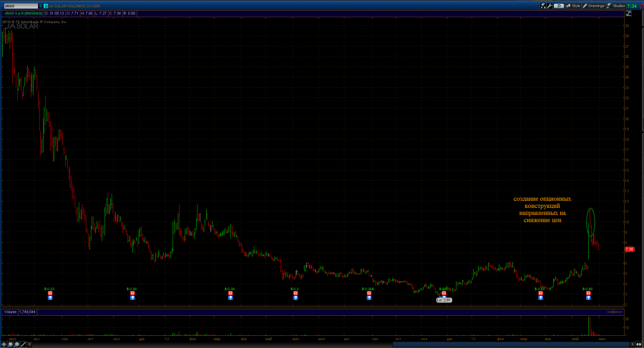Click the JA SOLAR HOLDINGS CO ADR title
Screen dimensions: 644x348
point(74,6)
